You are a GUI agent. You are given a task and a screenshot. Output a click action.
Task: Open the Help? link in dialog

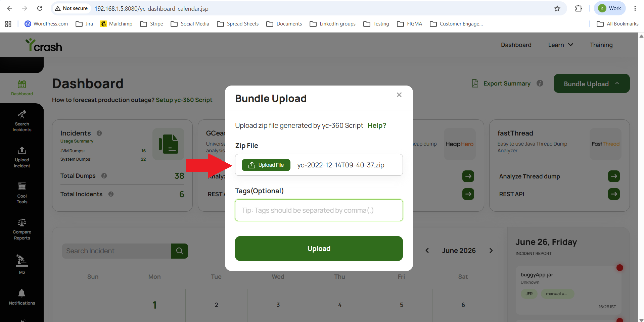pos(377,125)
